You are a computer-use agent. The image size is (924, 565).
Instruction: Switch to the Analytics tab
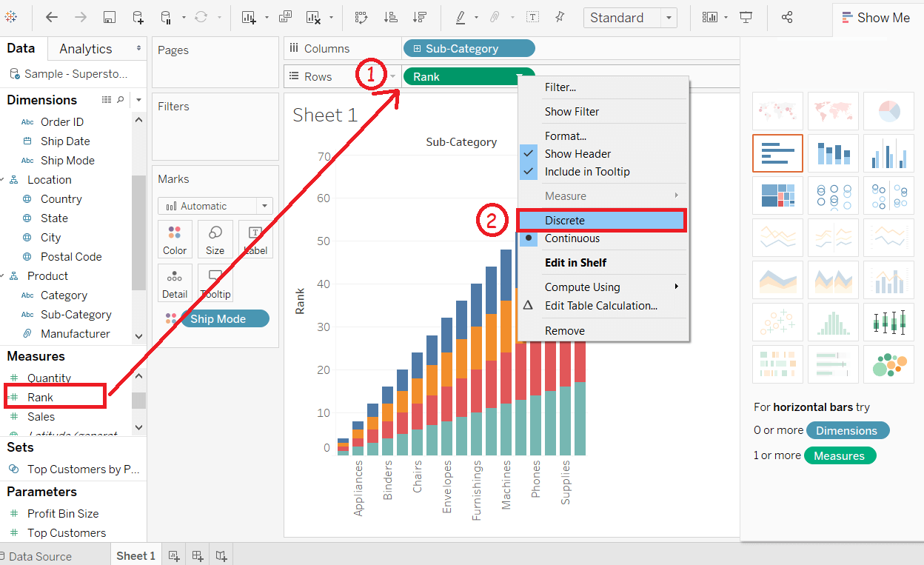[x=86, y=49]
